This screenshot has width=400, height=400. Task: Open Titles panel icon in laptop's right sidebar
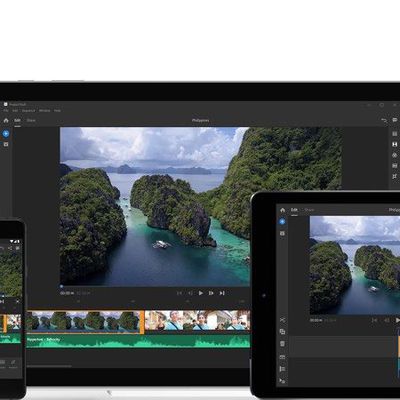pos(395,134)
